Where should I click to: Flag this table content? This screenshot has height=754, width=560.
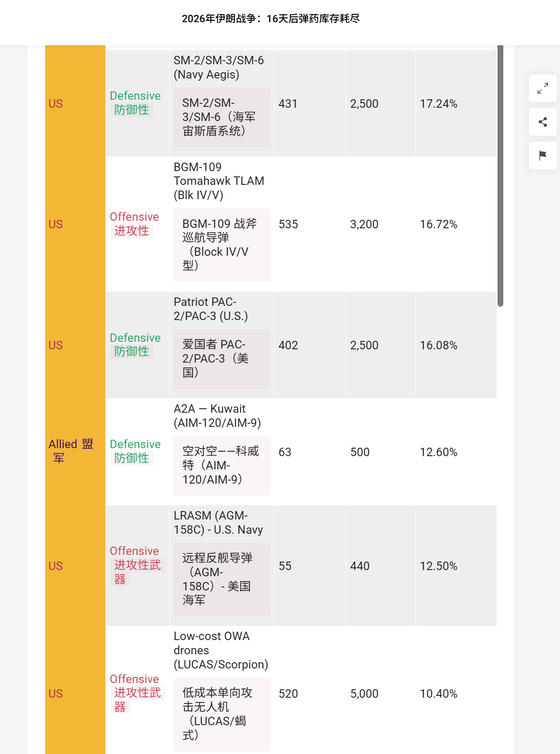click(x=542, y=156)
